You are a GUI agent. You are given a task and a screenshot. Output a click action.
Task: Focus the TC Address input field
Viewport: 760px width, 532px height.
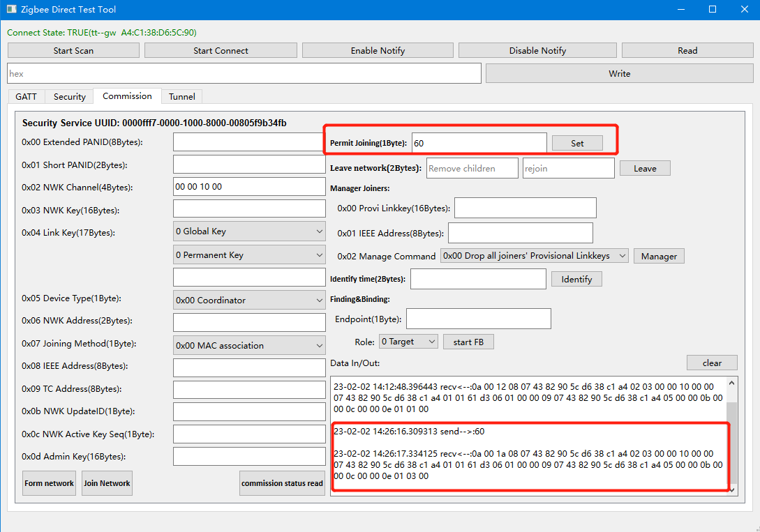249,390
